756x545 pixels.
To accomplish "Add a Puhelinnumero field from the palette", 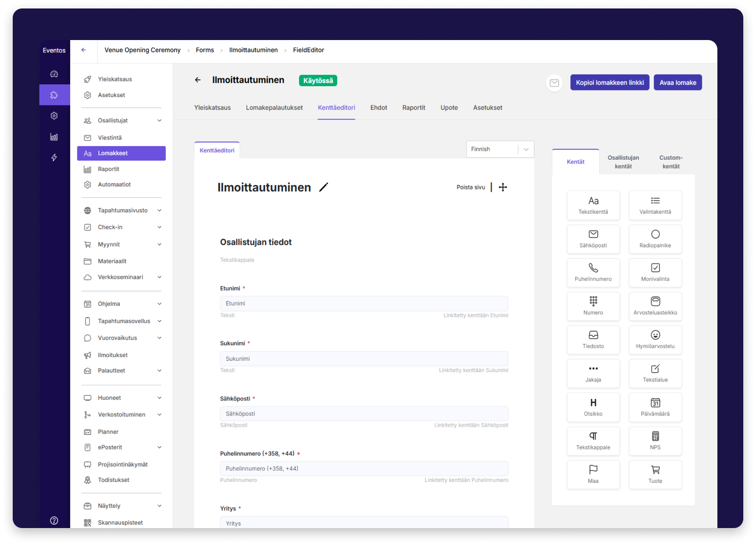I will pos(593,272).
